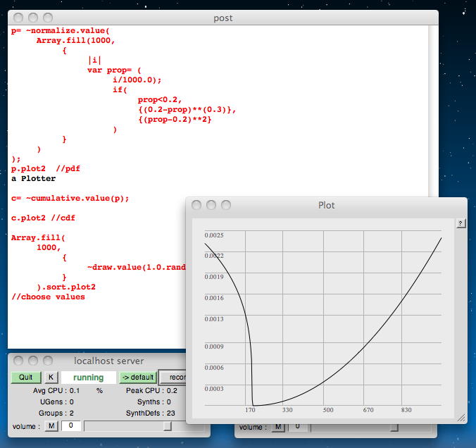The width and height of the screenshot is (476, 448).
Task: Click the Quit button in localhost server
Action: [x=26, y=378]
